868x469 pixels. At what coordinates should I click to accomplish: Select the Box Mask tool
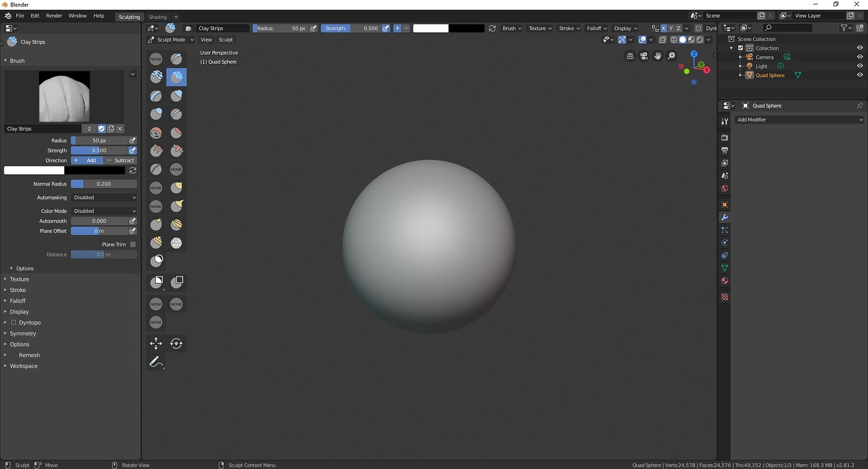pos(156,282)
